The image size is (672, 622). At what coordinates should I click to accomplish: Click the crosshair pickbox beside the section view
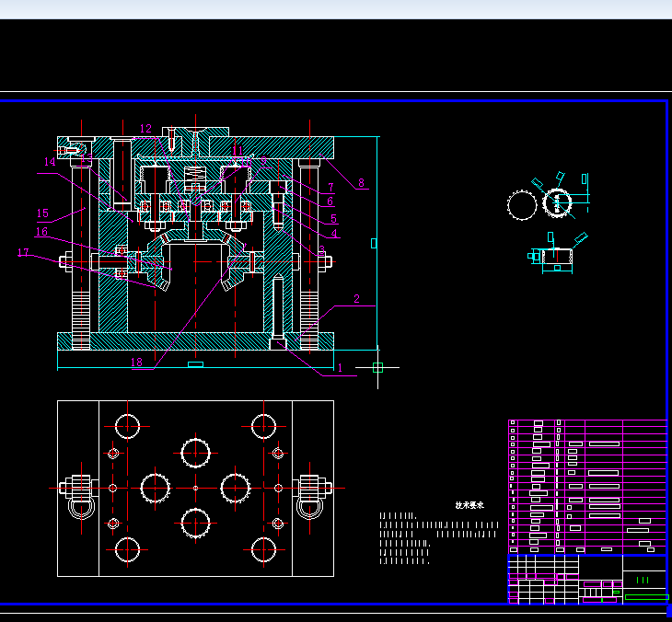pos(377,367)
